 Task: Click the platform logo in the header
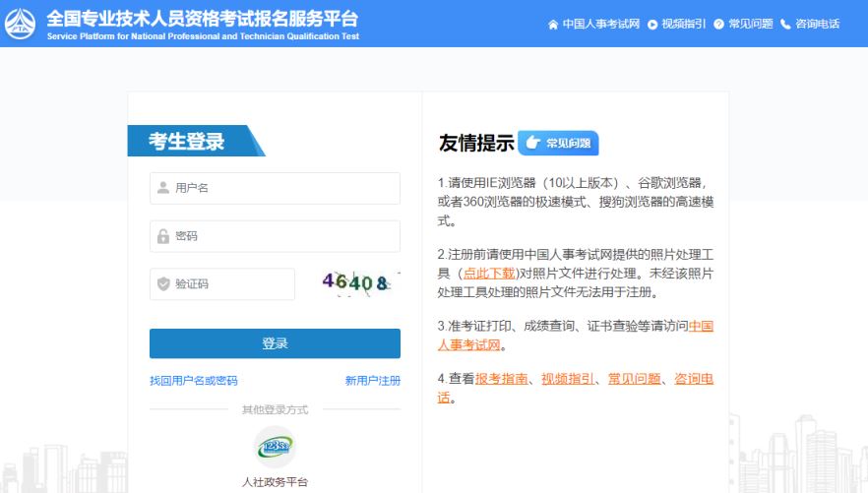coord(21,24)
